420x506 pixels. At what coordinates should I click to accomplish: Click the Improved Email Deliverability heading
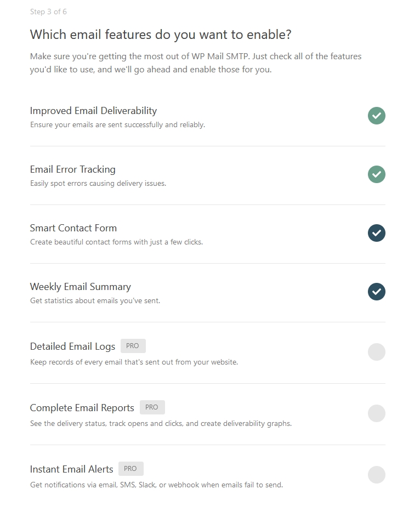pyautogui.click(x=93, y=111)
